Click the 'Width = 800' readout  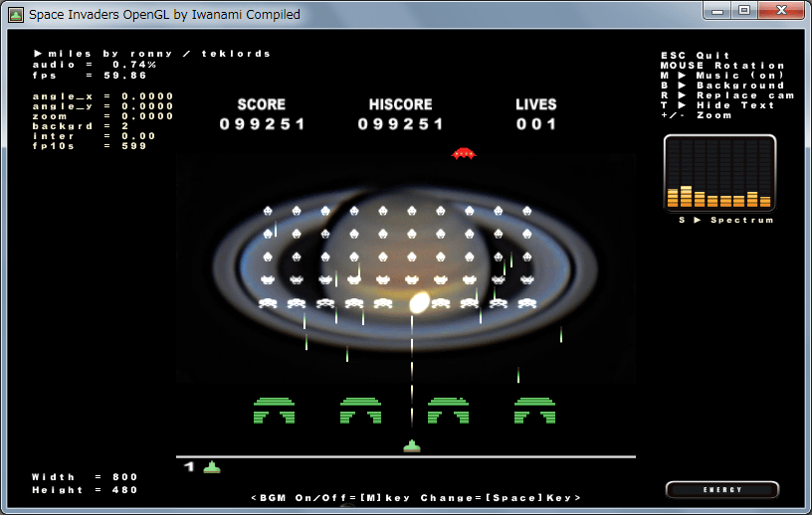pyautogui.click(x=85, y=476)
